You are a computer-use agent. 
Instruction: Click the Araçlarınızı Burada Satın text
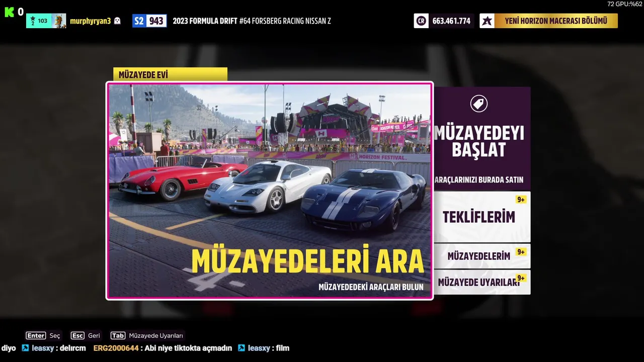(x=478, y=179)
